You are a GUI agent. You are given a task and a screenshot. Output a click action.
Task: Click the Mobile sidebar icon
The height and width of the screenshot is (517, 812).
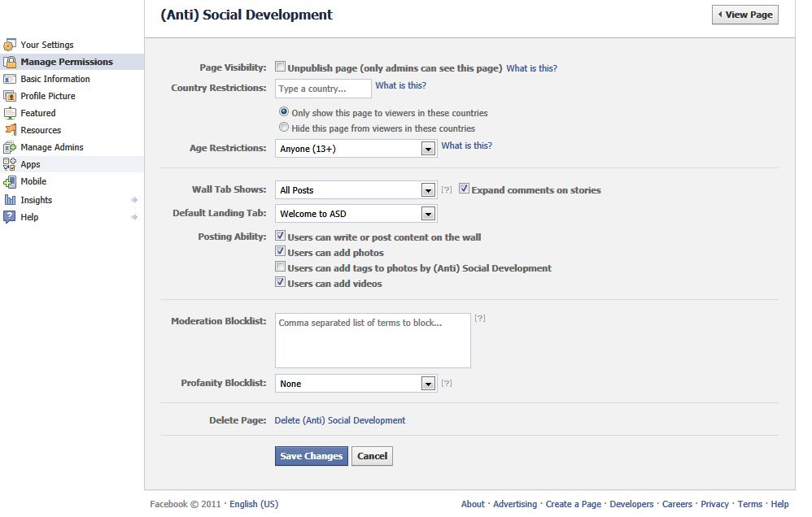(x=10, y=181)
